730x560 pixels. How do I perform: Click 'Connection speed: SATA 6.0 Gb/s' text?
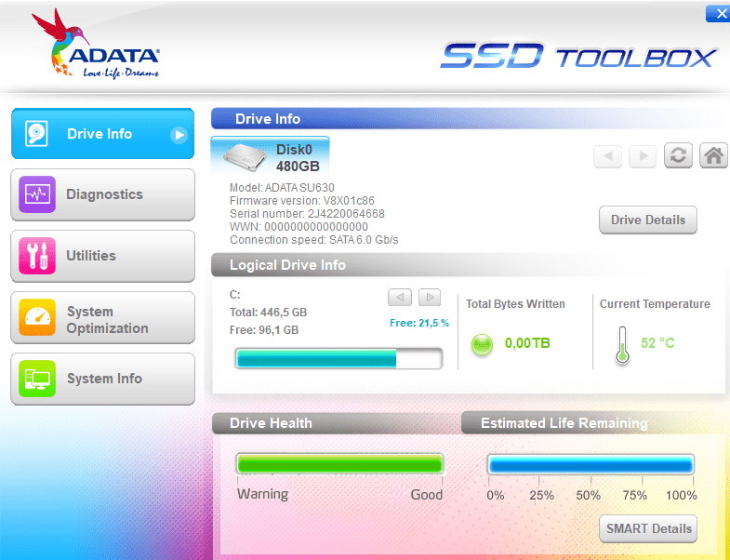point(314,240)
